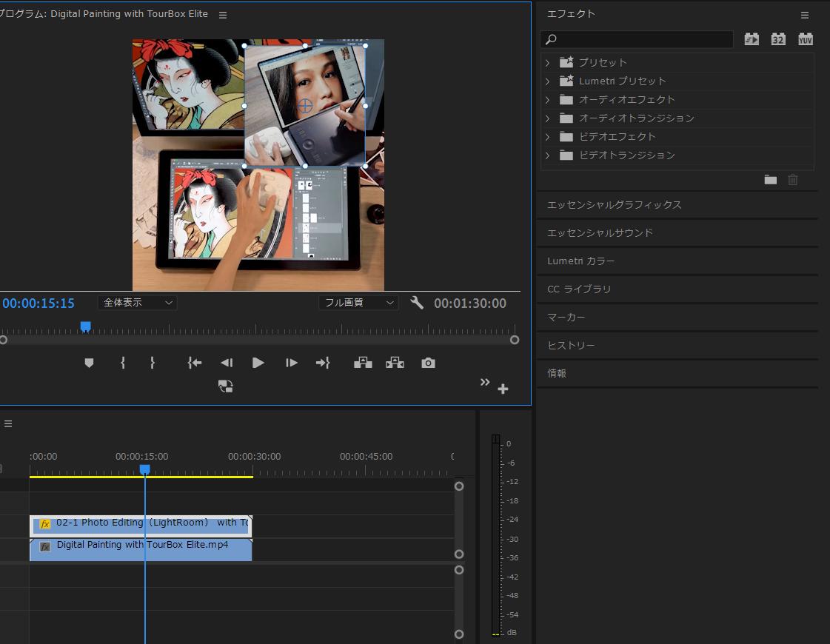Expand the プリセット folder
Image resolution: width=830 pixels, height=644 pixels.
click(x=548, y=63)
